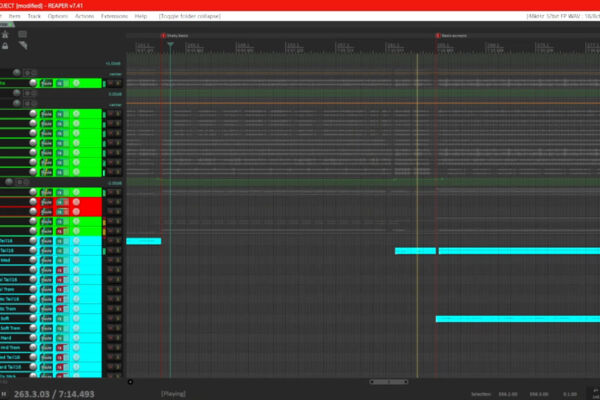Click the teal FX button on Soft Trem track

[x=60, y=328]
